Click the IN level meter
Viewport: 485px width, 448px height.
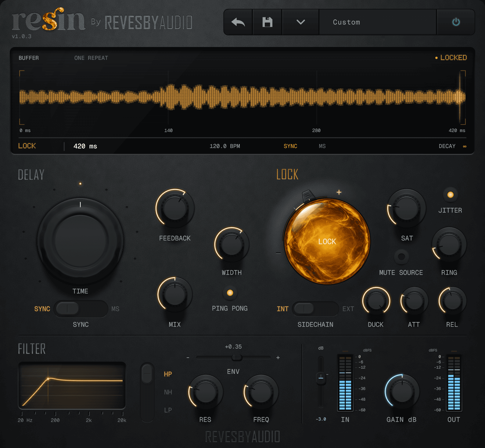345,383
